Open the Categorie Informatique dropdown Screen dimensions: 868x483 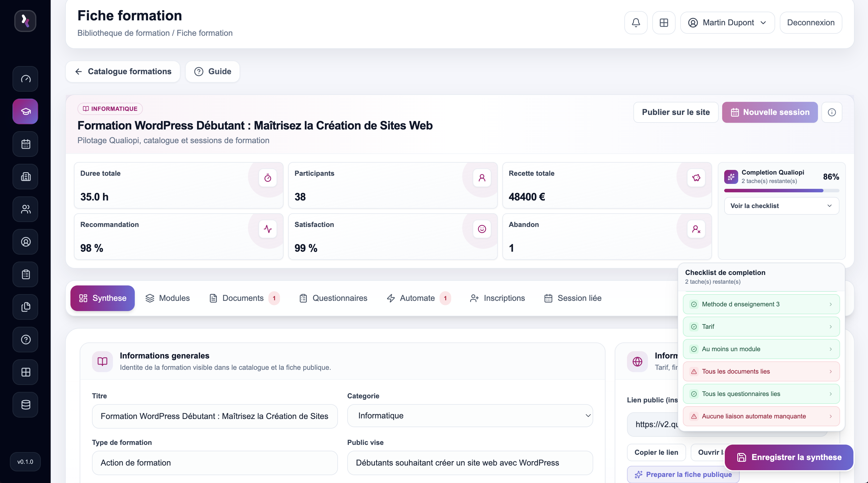click(x=470, y=415)
